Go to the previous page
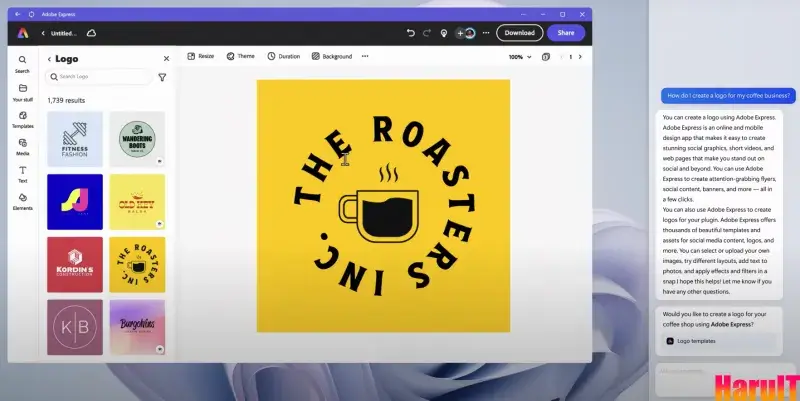Image resolution: width=800 pixels, height=401 pixels. pyautogui.click(x=561, y=57)
